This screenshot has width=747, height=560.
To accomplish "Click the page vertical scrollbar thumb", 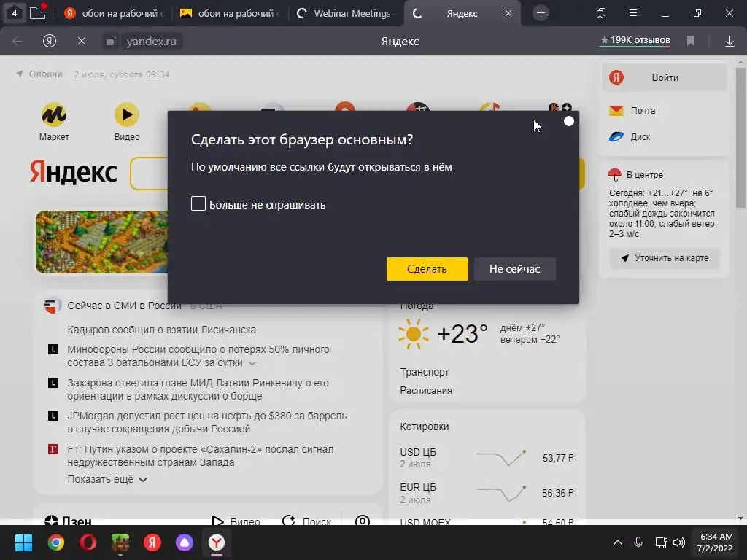I will pyautogui.click(x=740, y=138).
